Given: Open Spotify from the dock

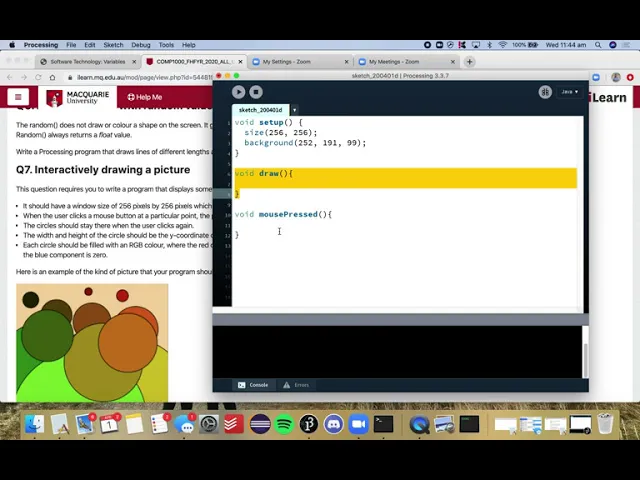Looking at the screenshot, I should coord(284,424).
